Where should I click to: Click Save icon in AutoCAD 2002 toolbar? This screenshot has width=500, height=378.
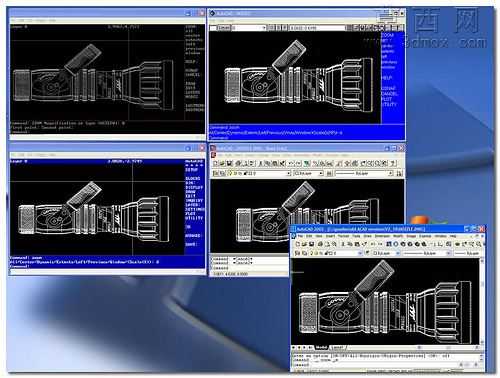coord(312,244)
